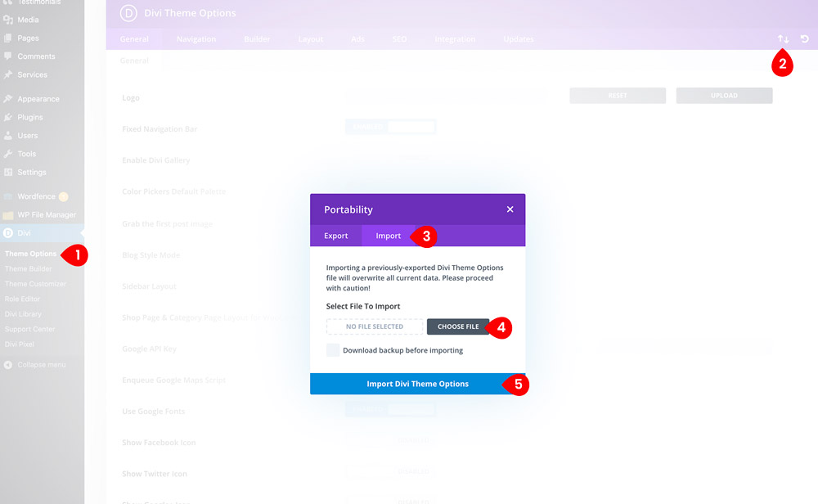Click the logo Reset button
The height and width of the screenshot is (504, 818).
[618, 96]
